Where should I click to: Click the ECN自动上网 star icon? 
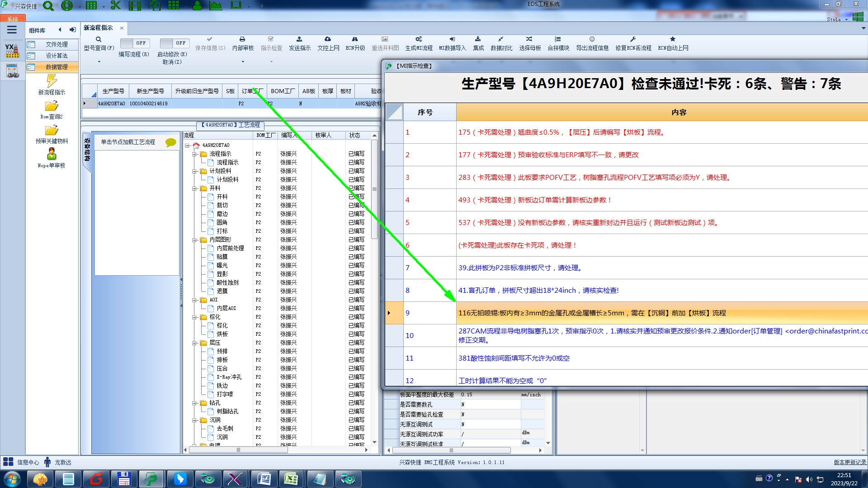pos(673,39)
